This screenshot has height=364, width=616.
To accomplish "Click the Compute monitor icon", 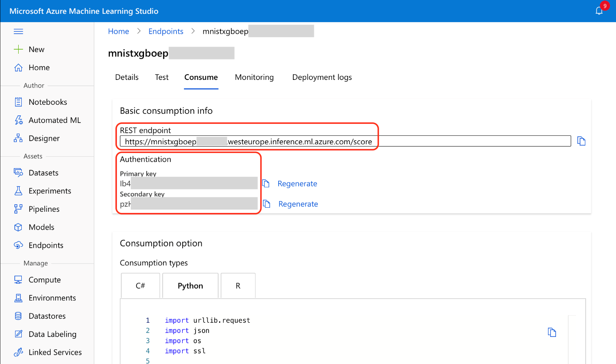I will (18, 280).
